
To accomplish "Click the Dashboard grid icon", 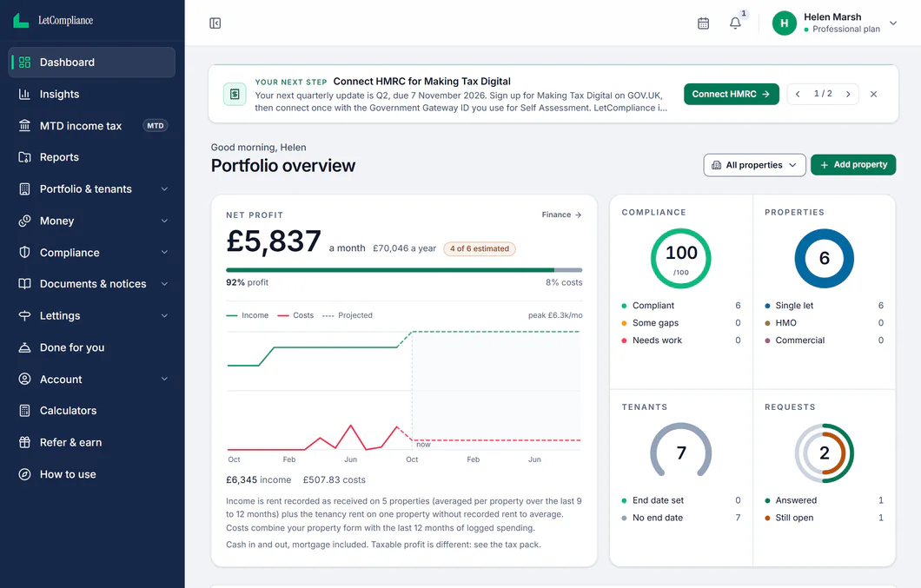I will tap(24, 63).
